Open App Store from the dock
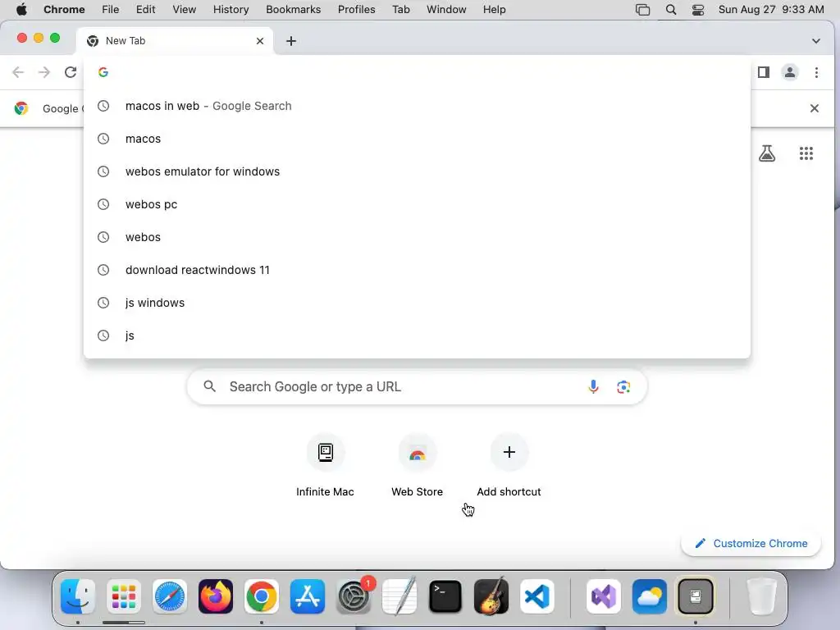The width and height of the screenshot is (840, 630). pos(308,596)
